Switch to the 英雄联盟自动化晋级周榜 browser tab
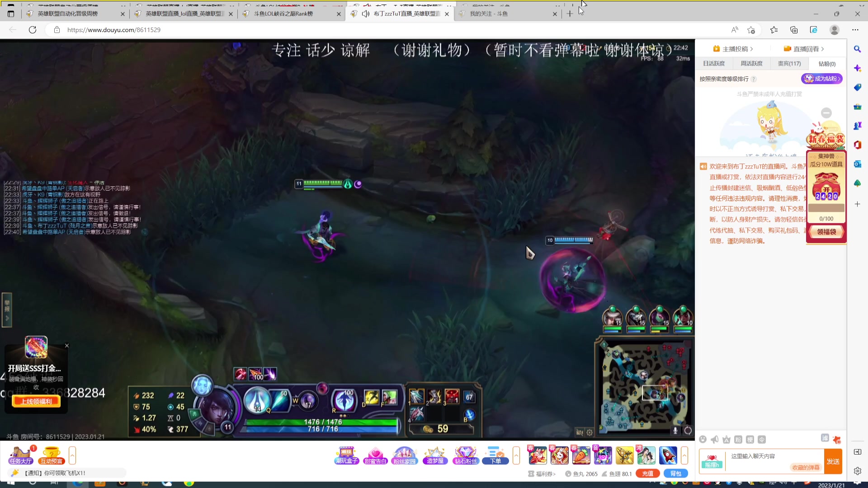 pyautogui.click(x=75, y=14)
